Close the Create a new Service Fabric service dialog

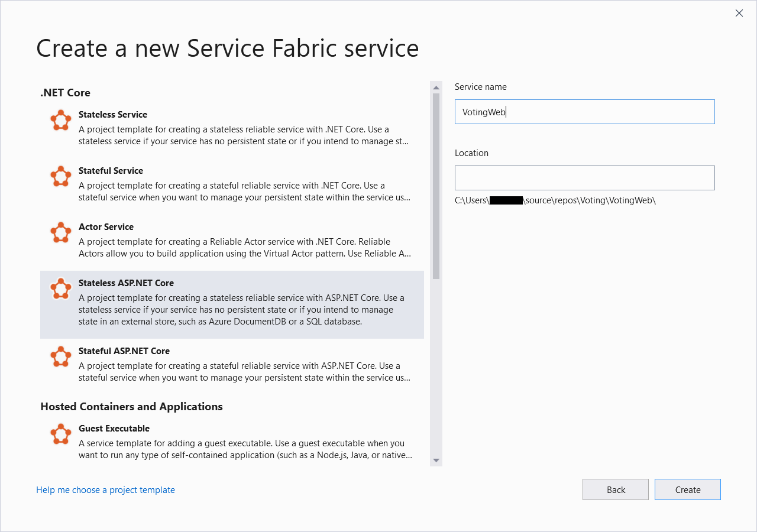(x=739, y=13)
